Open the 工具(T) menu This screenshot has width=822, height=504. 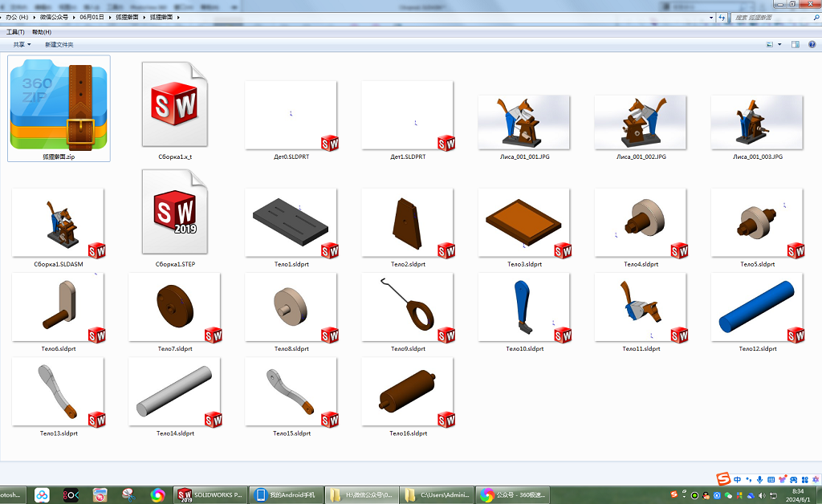(x=15, y=32)
